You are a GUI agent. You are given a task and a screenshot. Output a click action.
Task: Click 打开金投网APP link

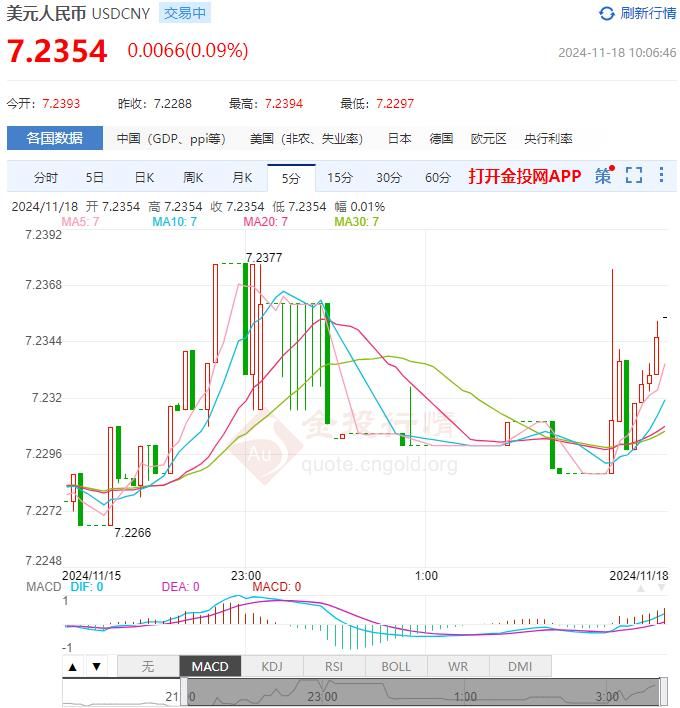click(525, 176)
